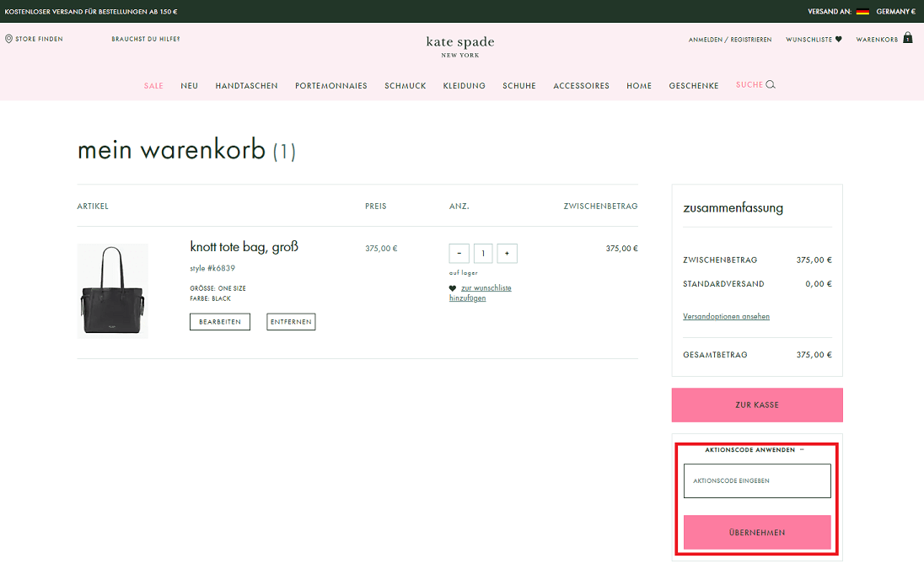Viewport: 924px width, 569px height.
Task: Click the store finder location pin icon
Action: tap(8, 39)
